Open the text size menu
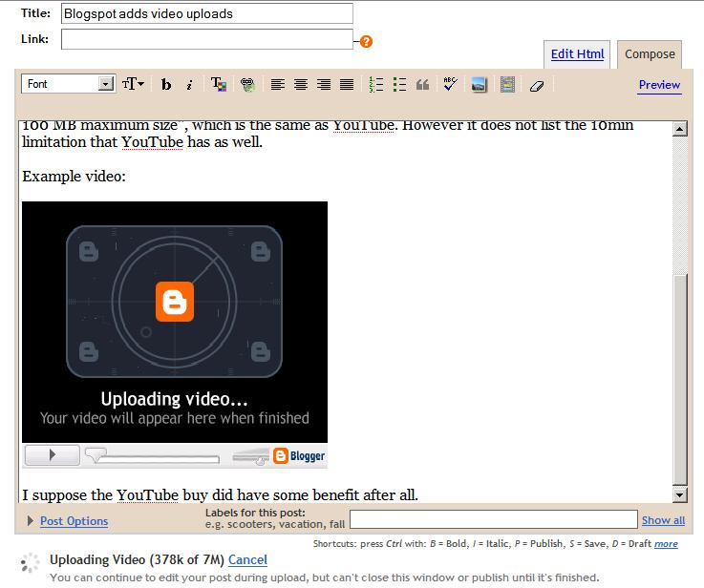Image resolution: width=704 pixels, height=588 pixels. [x=133, y=84]
